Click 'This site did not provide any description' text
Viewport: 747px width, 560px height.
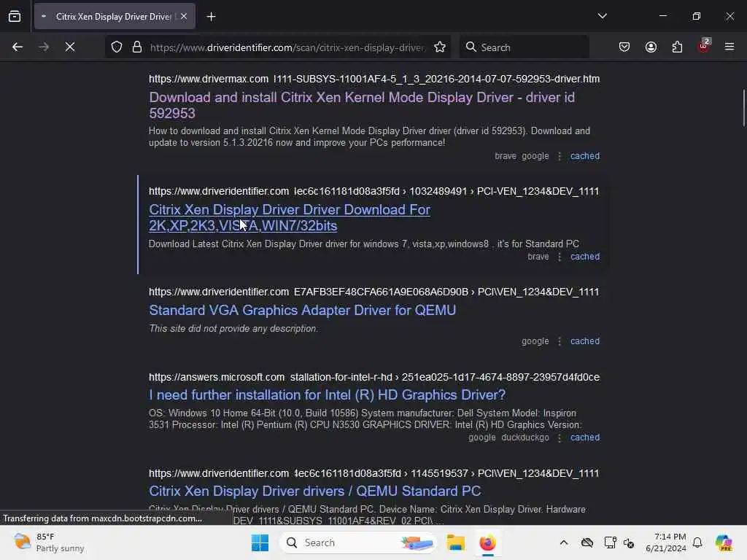pyautogui.click(x=233, y=329)
